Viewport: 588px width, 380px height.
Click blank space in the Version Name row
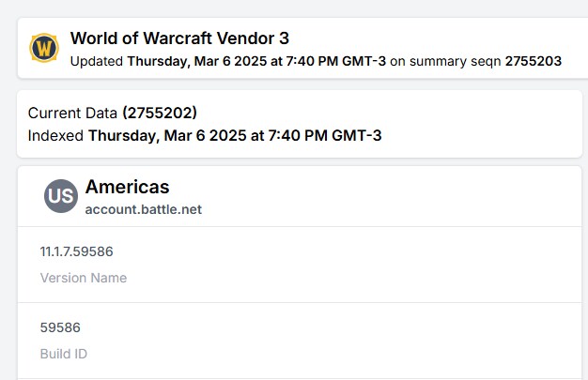point(376,265)
